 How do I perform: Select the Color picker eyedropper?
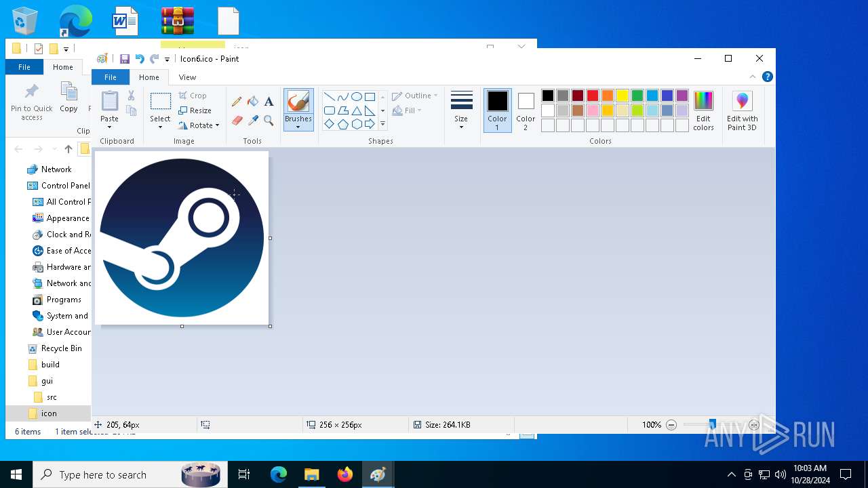[x=253, y=121]
